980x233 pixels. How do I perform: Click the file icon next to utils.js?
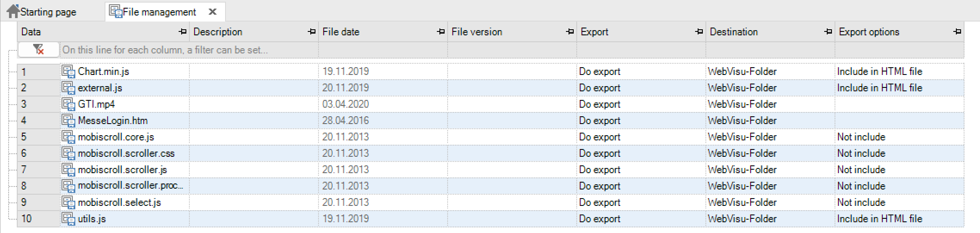[x=68, y=219]
